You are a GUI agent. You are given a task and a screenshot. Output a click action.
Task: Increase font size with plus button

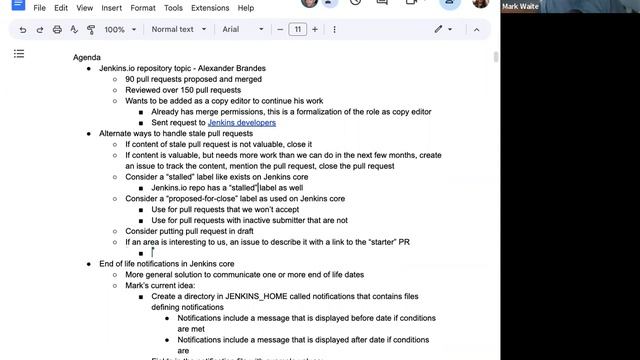(x=315, y=29)
